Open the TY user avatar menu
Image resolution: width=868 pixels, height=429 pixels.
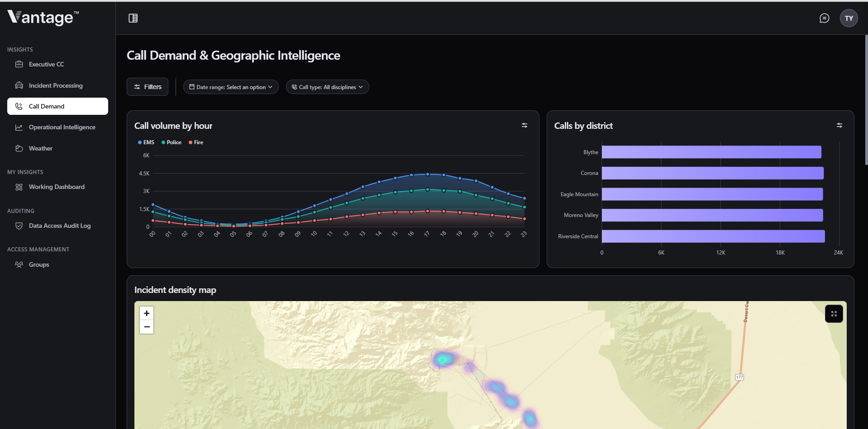click(849, 18)
